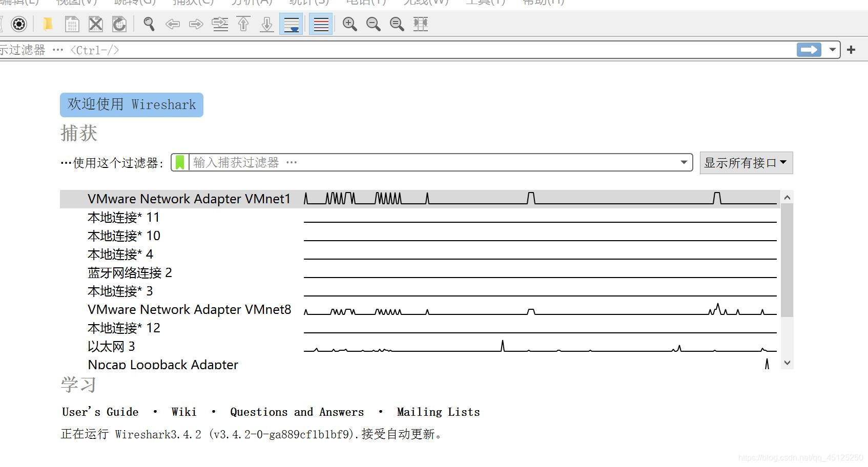Screen dimensions: 868x467
Task: Zoom in with the plus magnifier icon
Action: pos(350,24)
